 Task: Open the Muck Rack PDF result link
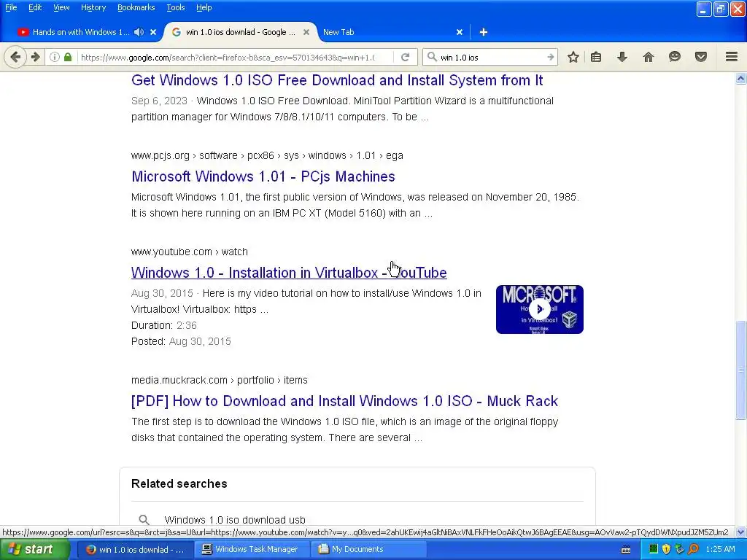pyautogui.click(x=344, y=401)
